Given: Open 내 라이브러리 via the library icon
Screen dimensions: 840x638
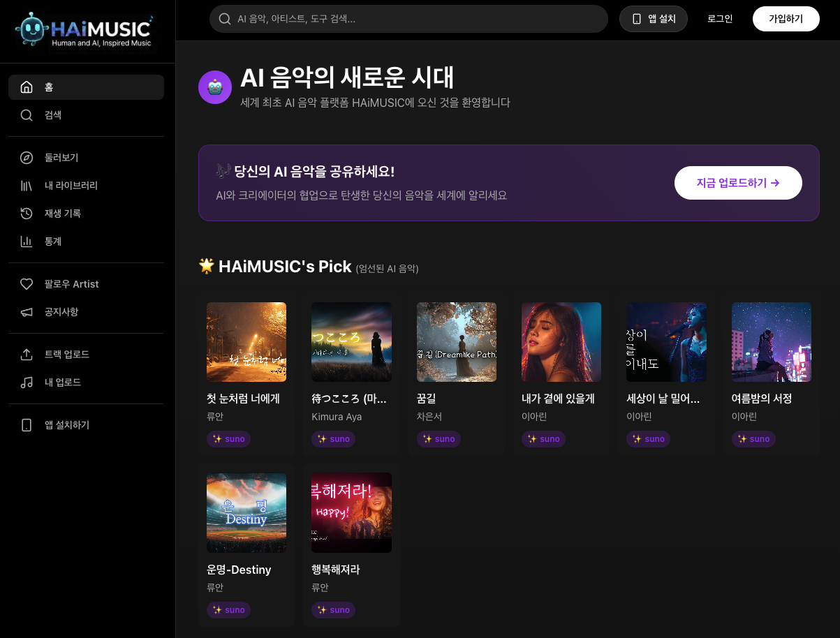Looking at the screenshot, I should [27, 185].
